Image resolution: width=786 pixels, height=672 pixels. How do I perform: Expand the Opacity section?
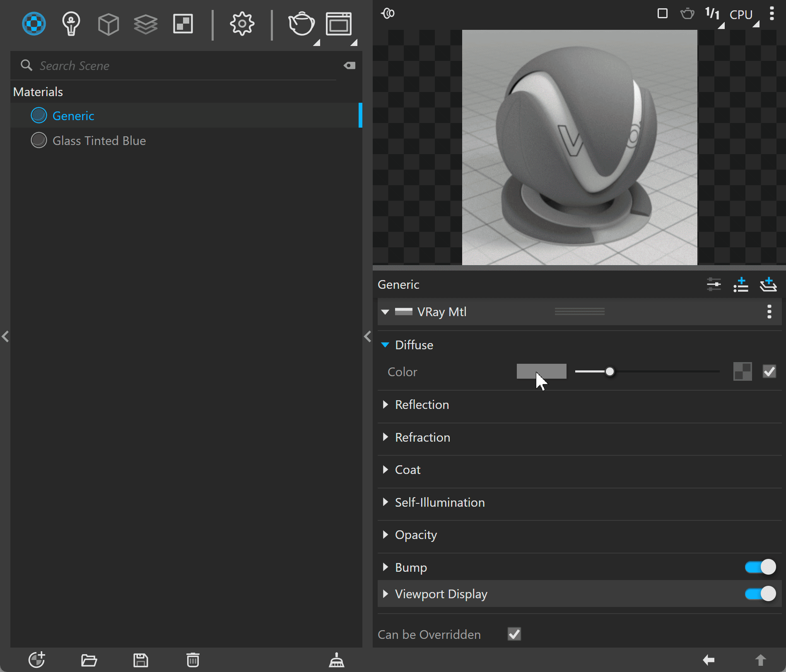pos(385,534)
